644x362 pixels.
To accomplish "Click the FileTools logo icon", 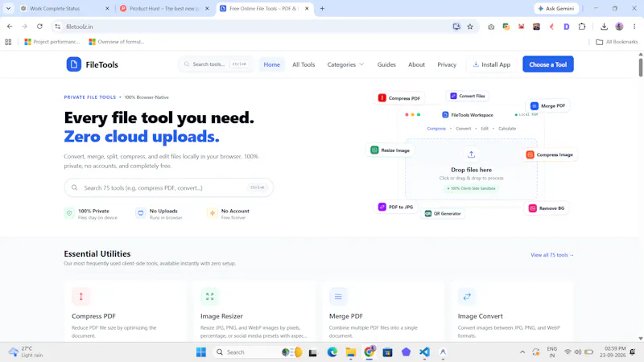I will point(74,64).
